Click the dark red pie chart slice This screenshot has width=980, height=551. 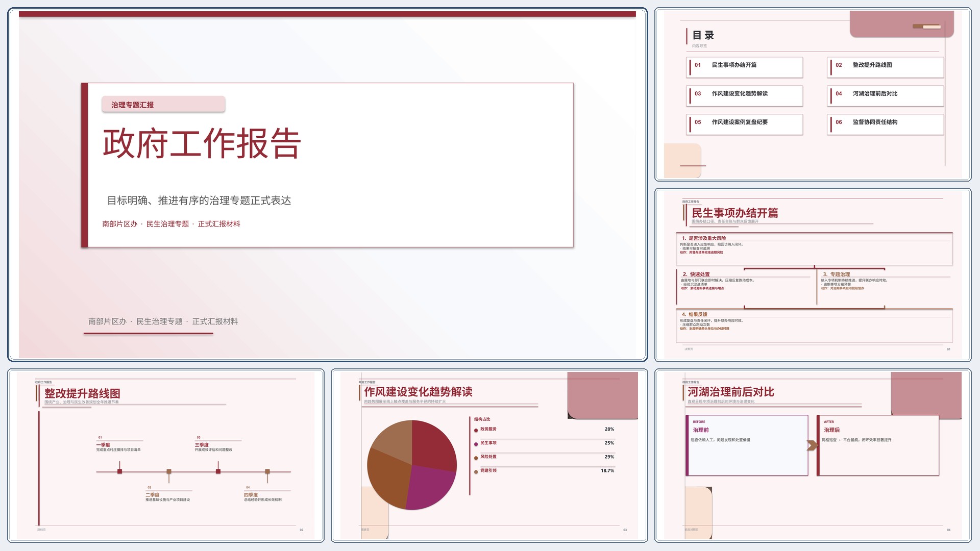434,444
